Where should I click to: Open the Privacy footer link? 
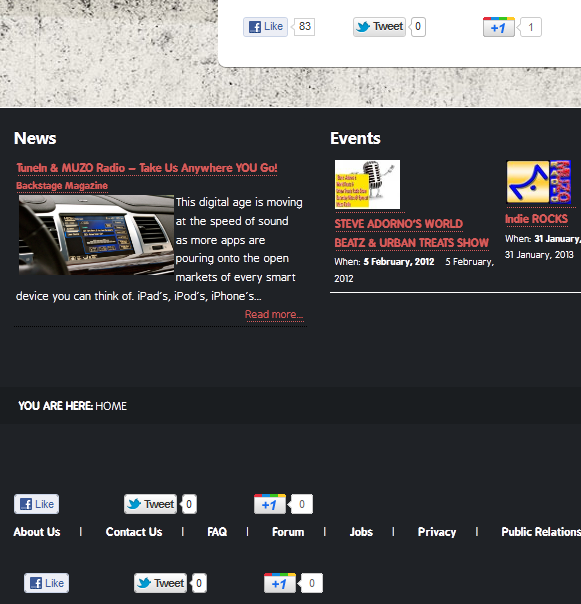pos(437,532)
